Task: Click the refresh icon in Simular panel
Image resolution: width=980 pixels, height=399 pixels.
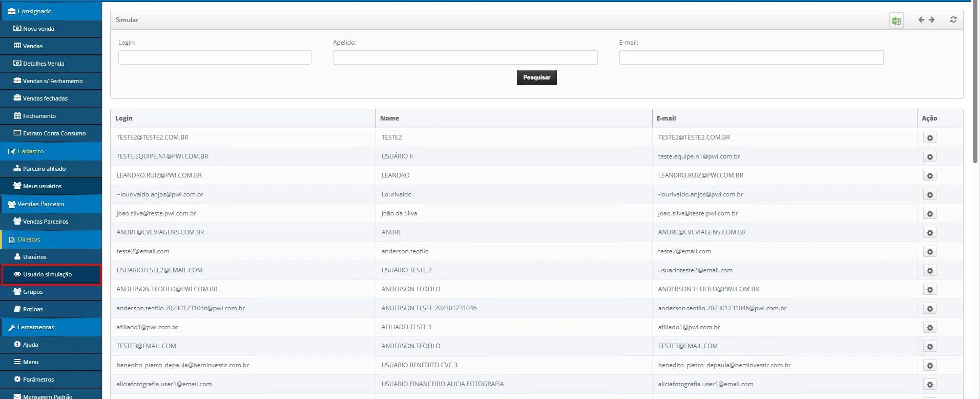Action: (953, 19)
